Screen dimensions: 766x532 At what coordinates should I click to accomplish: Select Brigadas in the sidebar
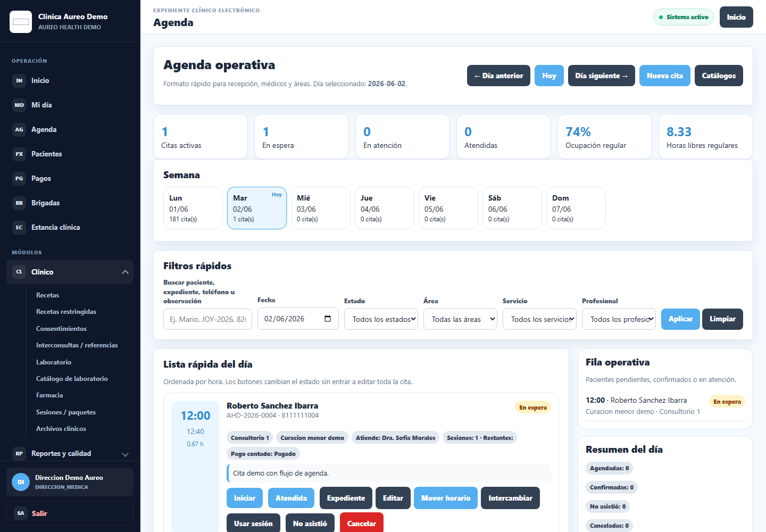coord(70,203)
